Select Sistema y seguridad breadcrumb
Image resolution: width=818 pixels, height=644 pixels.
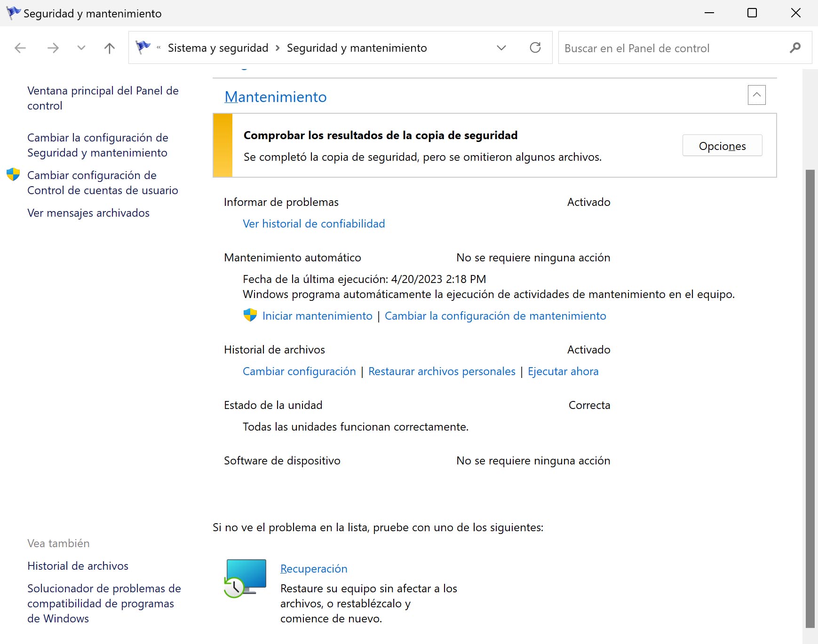[x=218, y=48]
